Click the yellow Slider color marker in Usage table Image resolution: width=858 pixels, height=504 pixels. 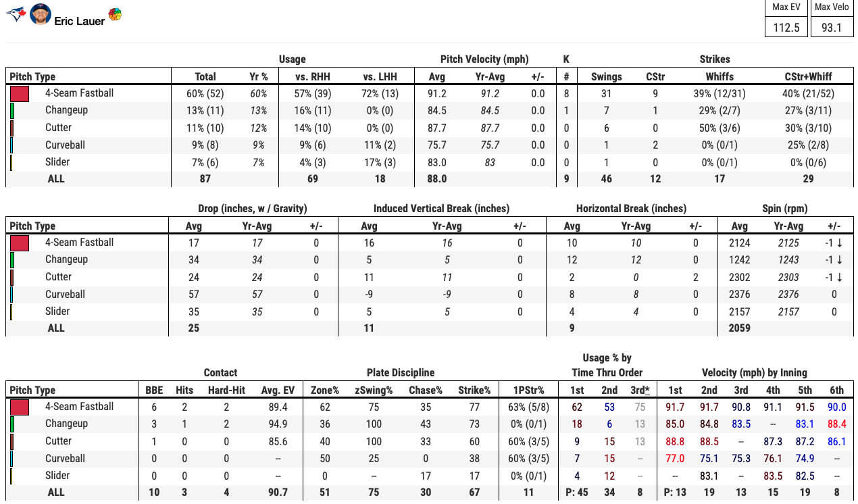pos(11,162)
